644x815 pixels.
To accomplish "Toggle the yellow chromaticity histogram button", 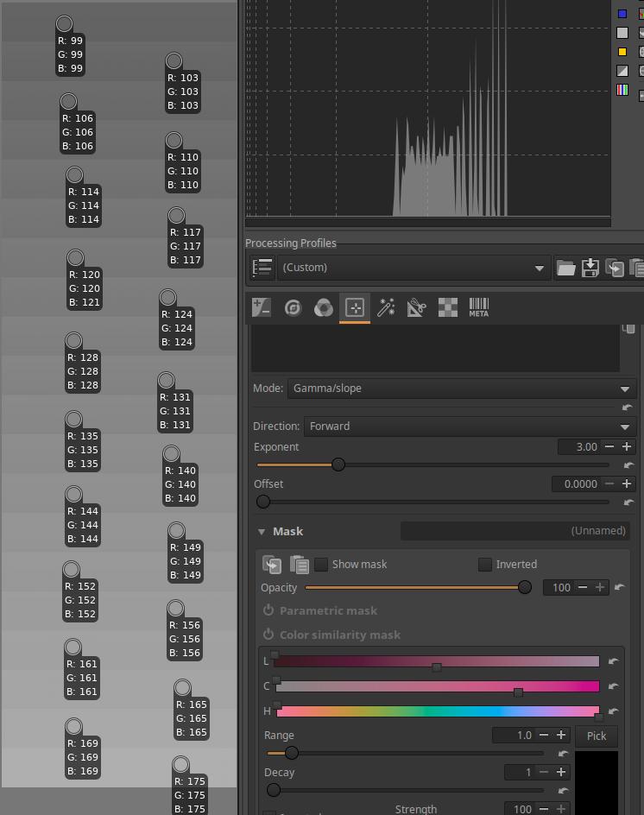I will point(622,52).
